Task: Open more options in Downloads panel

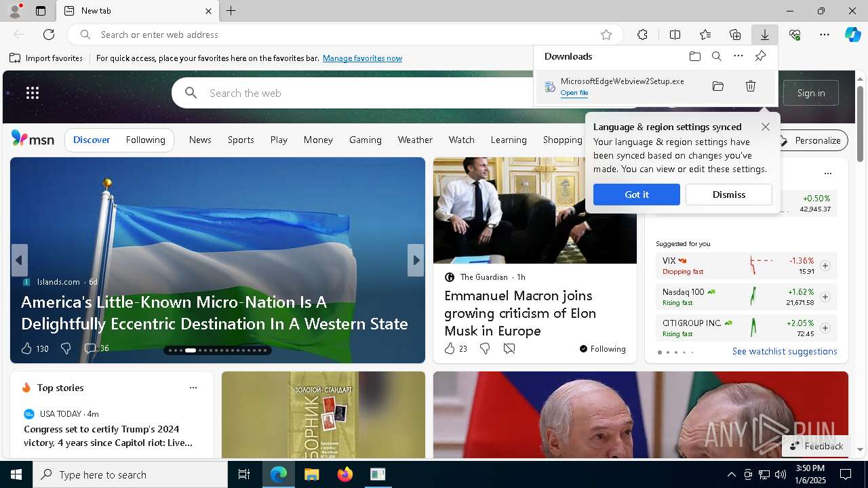Action: click(x=738, y=56)
